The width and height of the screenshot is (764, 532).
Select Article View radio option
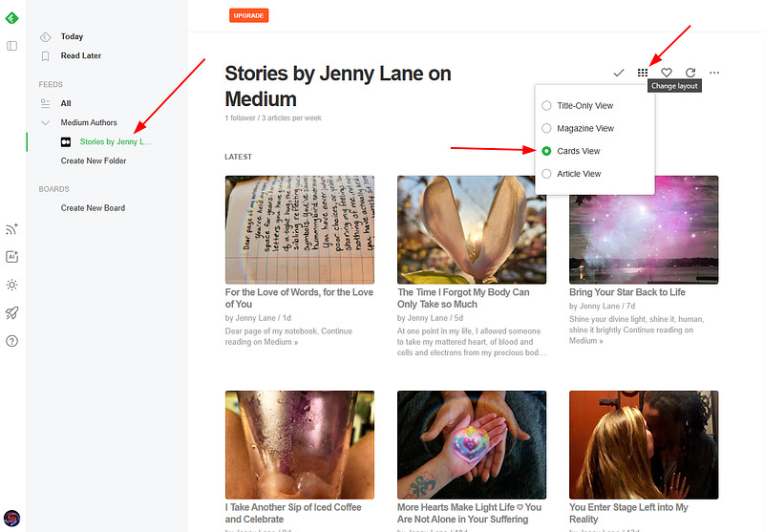[546, 174]
